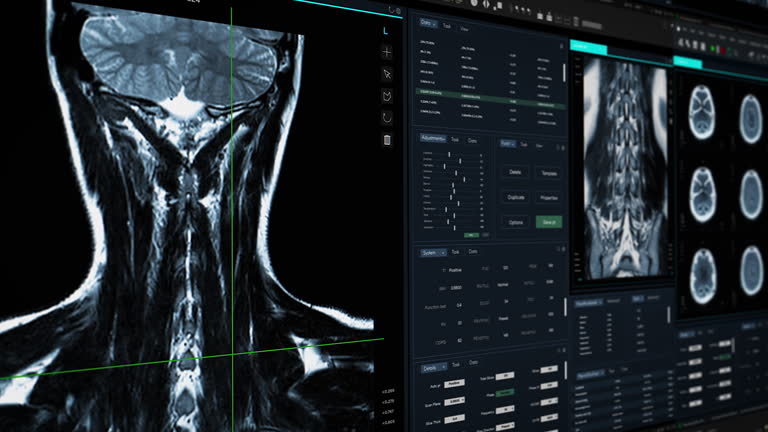Viewport: 768px width, 432px height.
Task: Open the Adjustments panel dropdown
Action: click(434, 140)
